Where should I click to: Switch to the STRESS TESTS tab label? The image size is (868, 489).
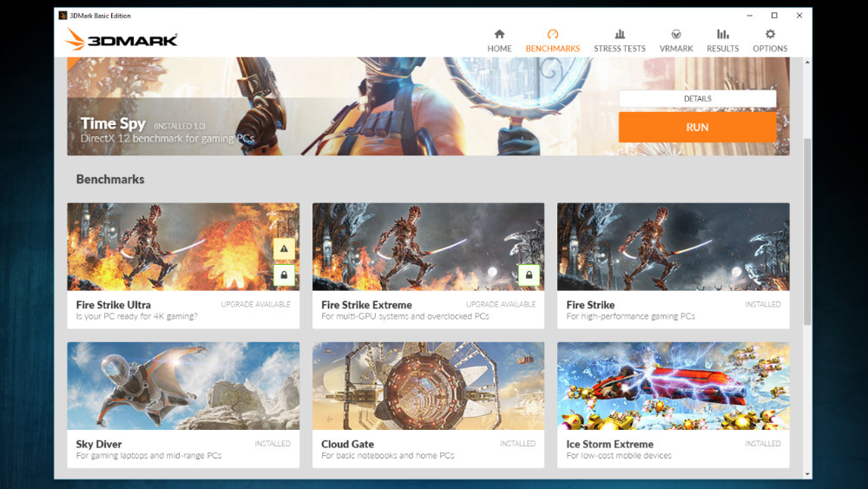619,49
